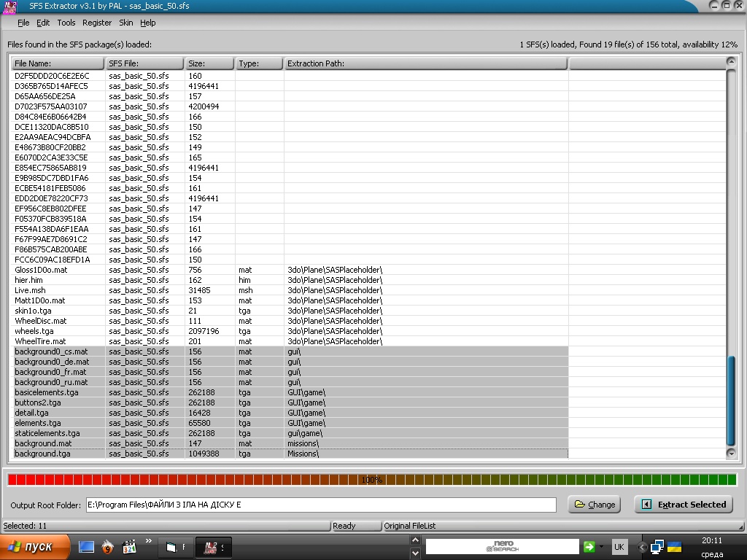The width and height of the screenshot is (747, 560).
Task: Open the Start menu (пуск) button
Action: click(x=34, y=547)
